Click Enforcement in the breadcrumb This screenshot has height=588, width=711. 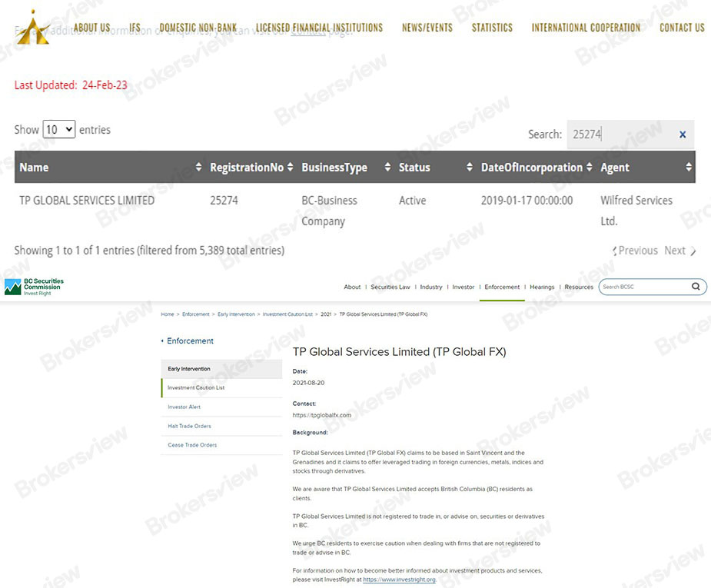point(195,314)
